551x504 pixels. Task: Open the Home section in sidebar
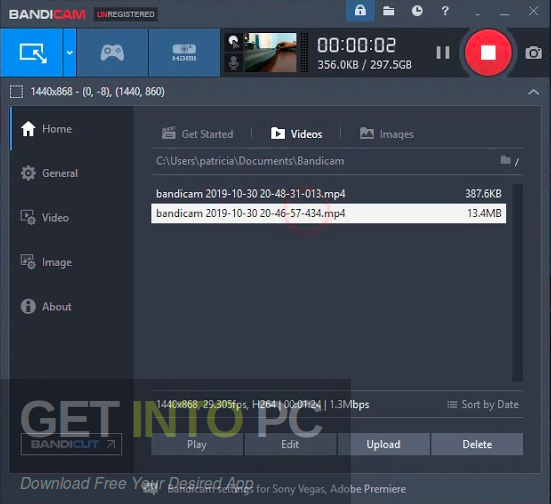coord(72,129)
